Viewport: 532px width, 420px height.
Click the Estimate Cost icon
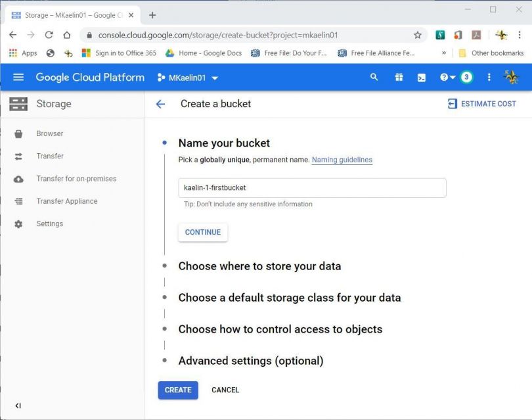tap(453, 103)
